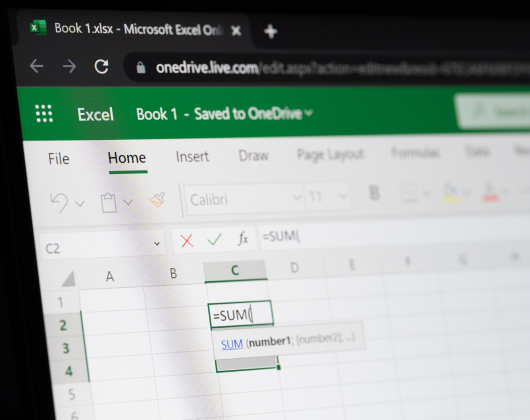
Task: Expand the Fill Color dropdown arrow
Action: [467, 192]
